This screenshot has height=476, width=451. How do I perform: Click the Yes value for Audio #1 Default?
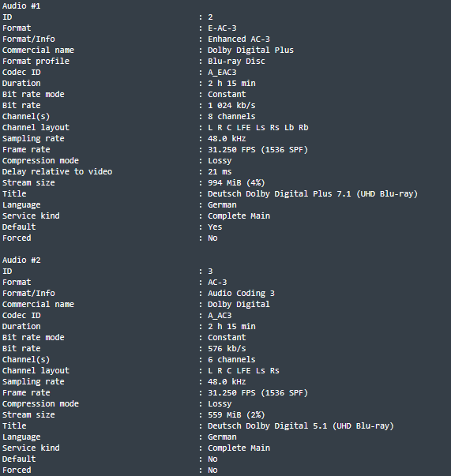[215, 227]
